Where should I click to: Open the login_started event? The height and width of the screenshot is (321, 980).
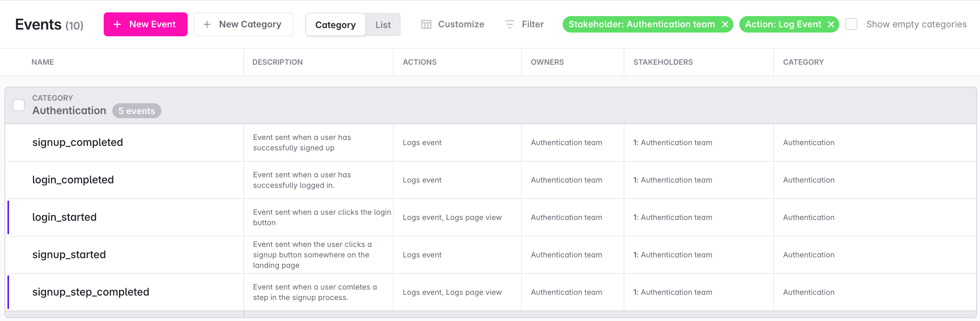(x=64, y=217)
